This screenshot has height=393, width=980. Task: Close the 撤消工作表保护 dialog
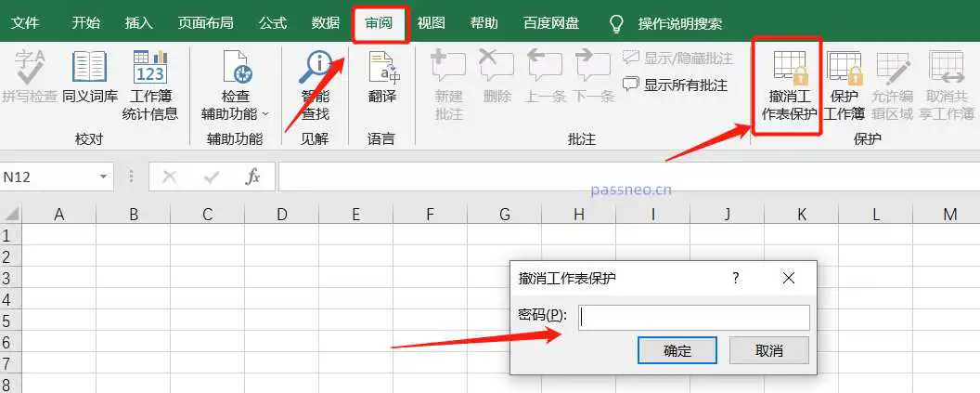(789, 279)
